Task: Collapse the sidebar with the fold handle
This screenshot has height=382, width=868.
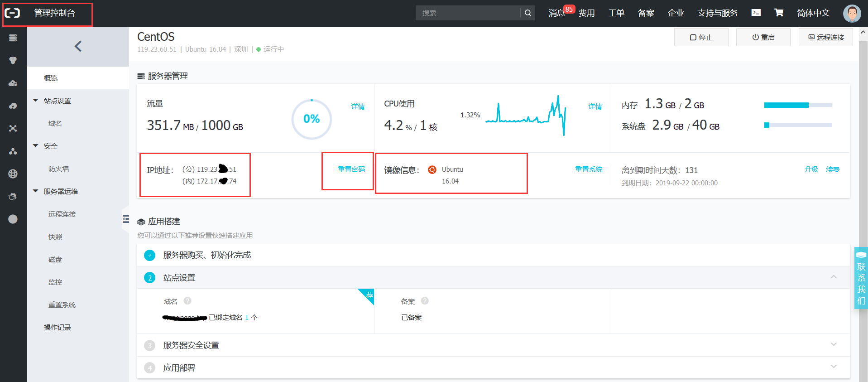Action: [125, 219]
